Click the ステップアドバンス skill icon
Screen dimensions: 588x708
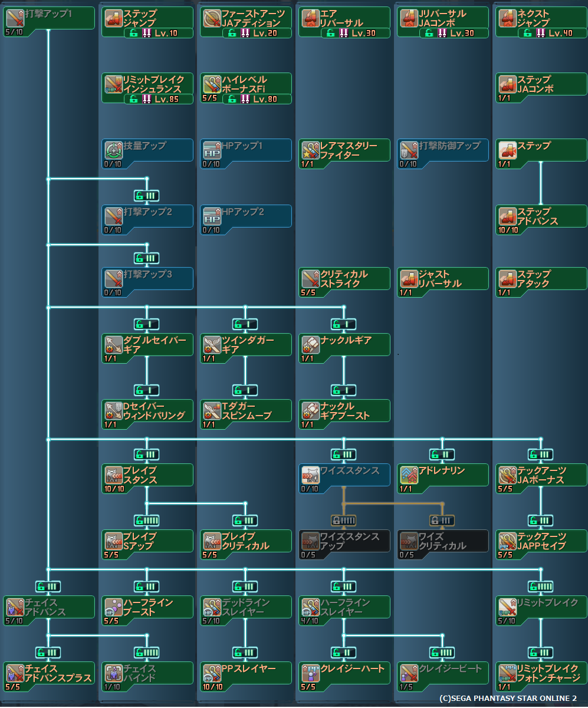507,216
